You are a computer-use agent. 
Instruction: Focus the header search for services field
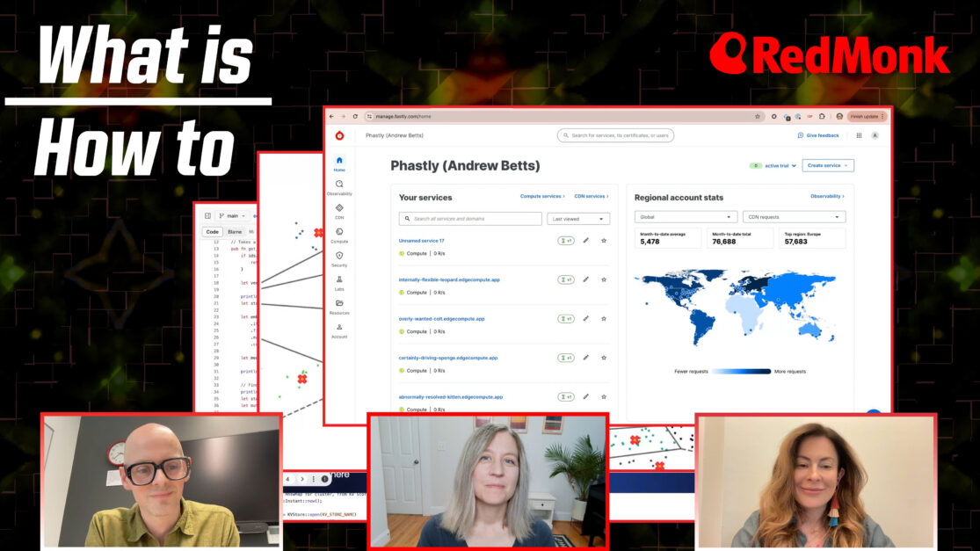point(615,135)
